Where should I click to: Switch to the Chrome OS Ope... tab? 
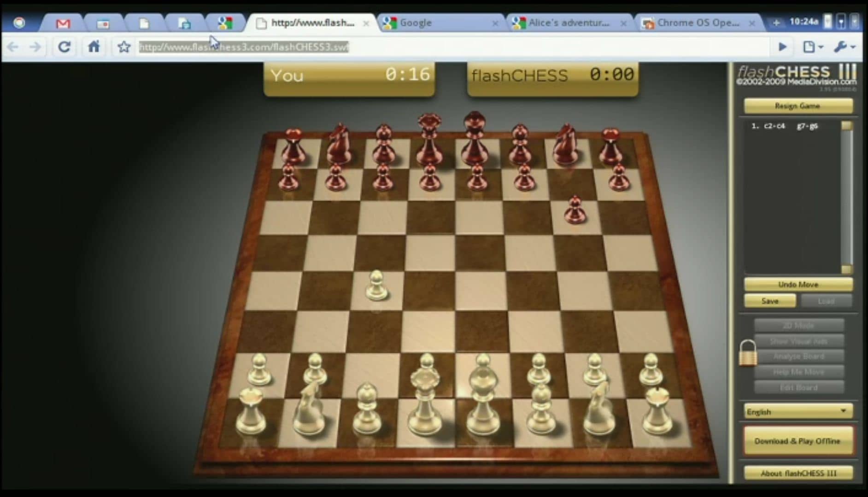698,23
